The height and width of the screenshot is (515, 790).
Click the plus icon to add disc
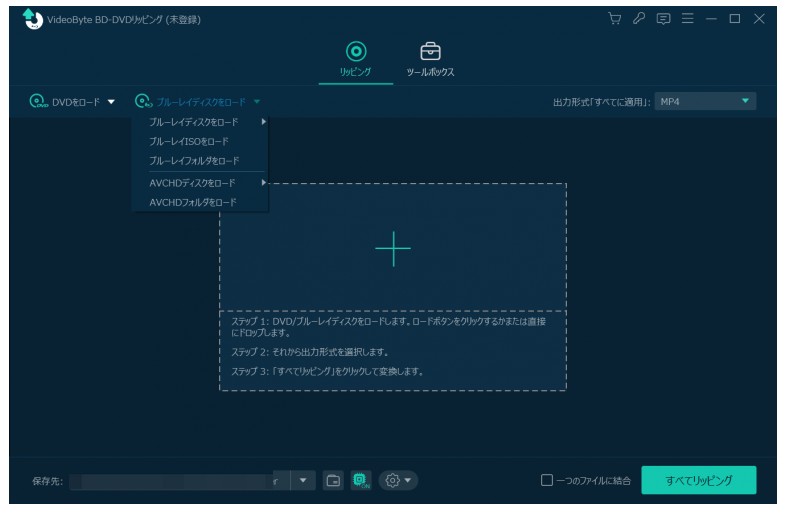click(393, 249)
